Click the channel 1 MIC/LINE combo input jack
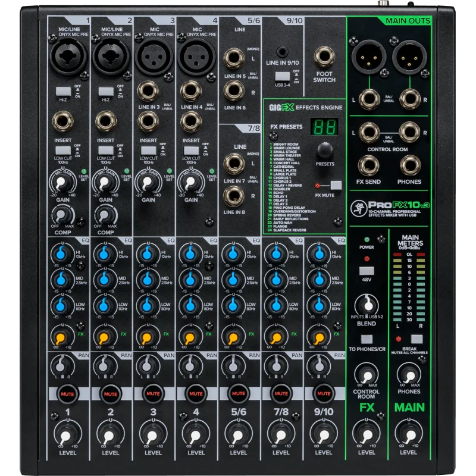The width and height of the screenshot is (476, 476). click(x=68, y=57)
